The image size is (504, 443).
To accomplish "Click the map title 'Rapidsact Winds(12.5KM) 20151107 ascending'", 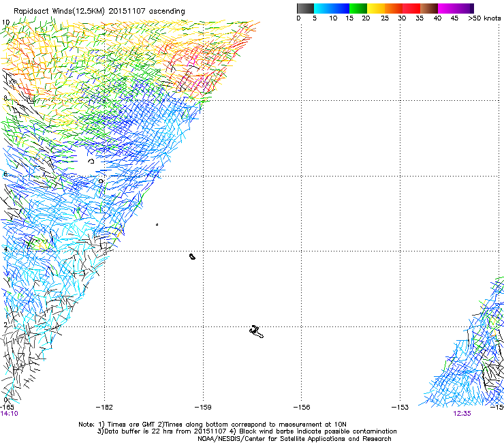I will (x=99, y=12).
